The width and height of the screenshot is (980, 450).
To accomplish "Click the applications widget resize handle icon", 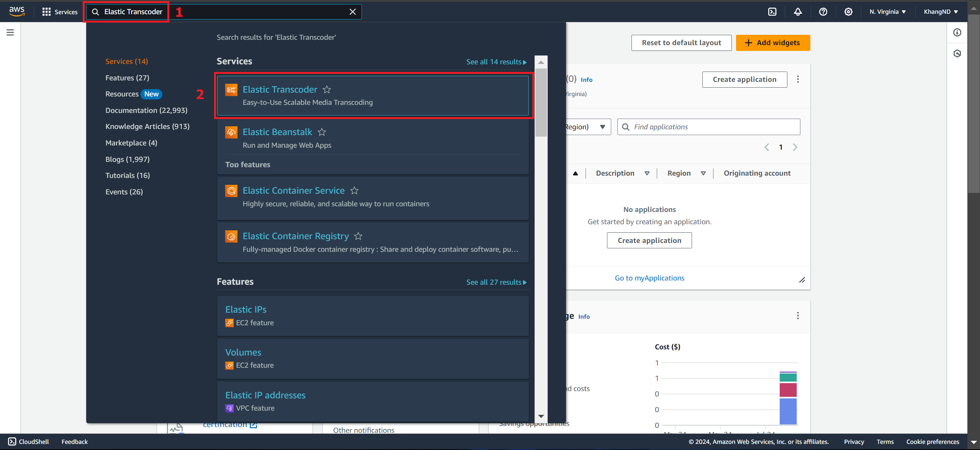I will (802, 280).
